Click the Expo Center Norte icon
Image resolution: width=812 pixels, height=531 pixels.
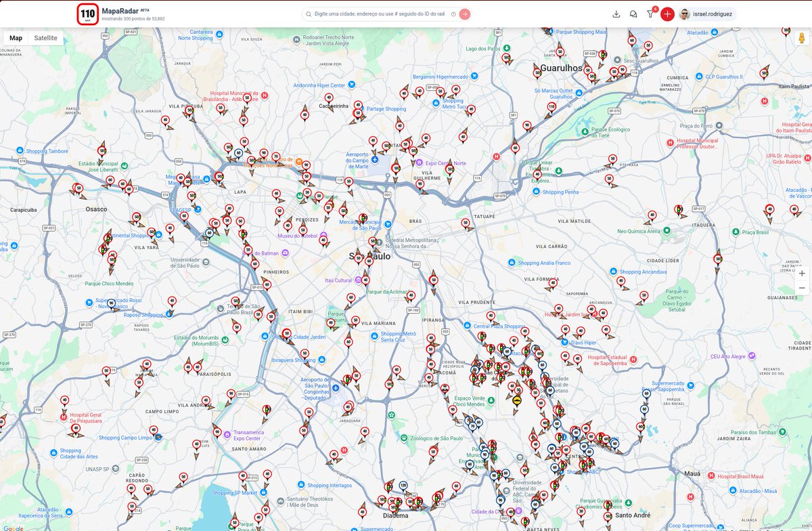(419, 163)
